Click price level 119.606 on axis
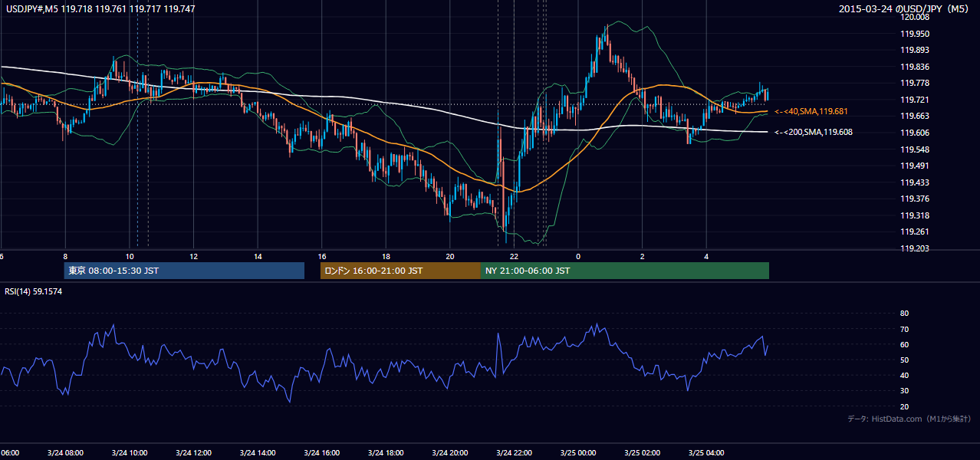The width and height of the screenshot is (980, 460). [913, 133]
